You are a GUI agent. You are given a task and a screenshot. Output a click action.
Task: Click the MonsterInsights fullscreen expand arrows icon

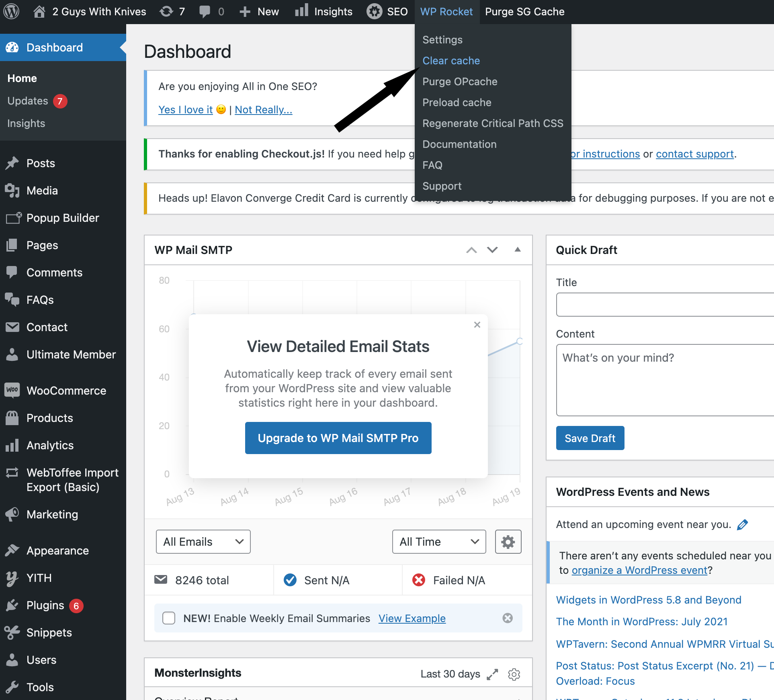pyautogui.click(x=492, y=674)
